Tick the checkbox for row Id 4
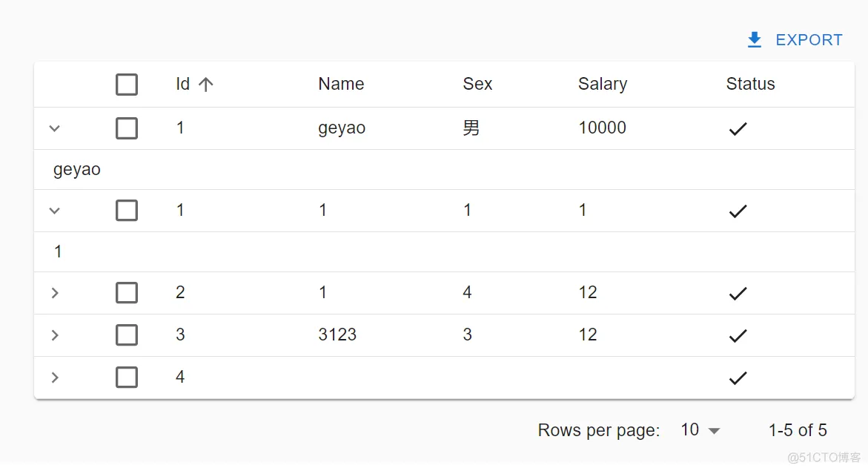868x471 pixels. [127, 378]
